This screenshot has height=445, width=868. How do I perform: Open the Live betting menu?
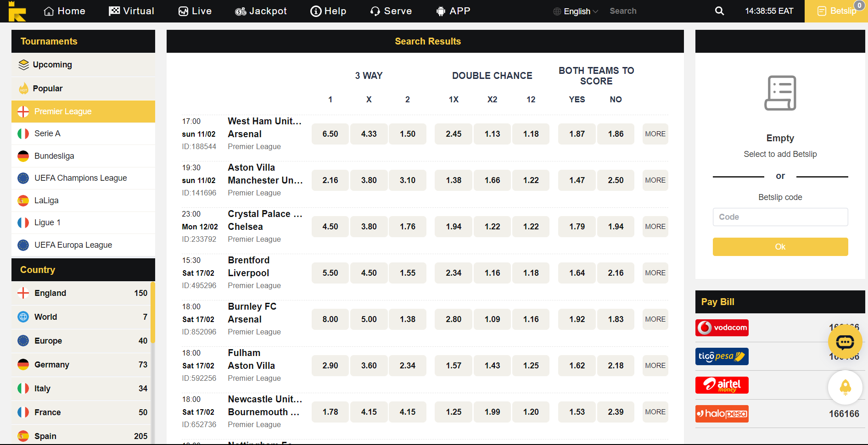[x=195, y=11]
